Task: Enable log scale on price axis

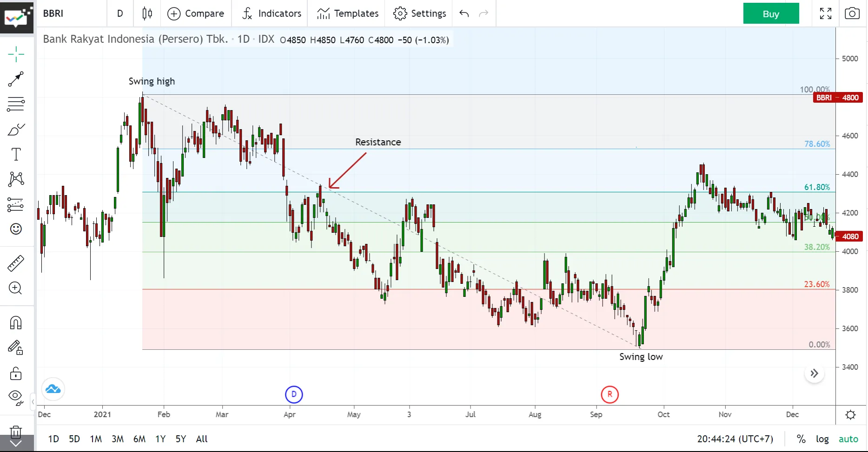Action: pyautogui.click(x=822, y=439)
